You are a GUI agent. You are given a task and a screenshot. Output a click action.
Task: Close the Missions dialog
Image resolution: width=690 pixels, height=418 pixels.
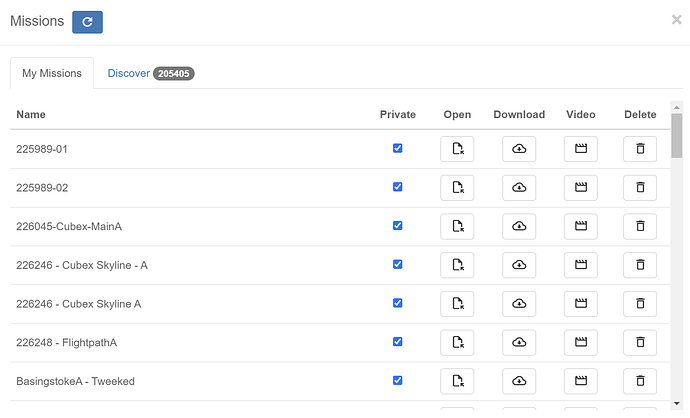click(x=676, y=19)
